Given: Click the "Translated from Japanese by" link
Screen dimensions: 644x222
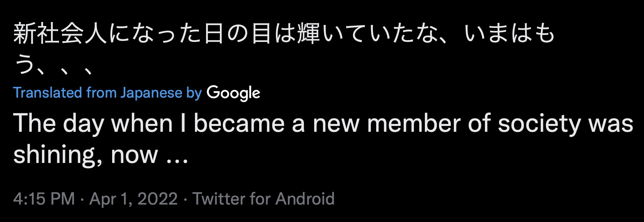Looking at the screenshot, I should 107,93.
